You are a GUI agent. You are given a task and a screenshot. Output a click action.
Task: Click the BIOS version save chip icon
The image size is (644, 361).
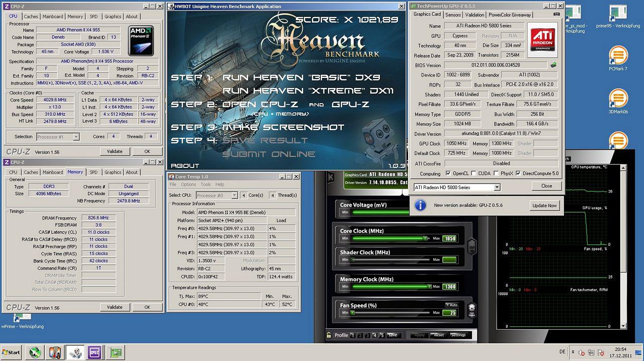tap(553, 65)
